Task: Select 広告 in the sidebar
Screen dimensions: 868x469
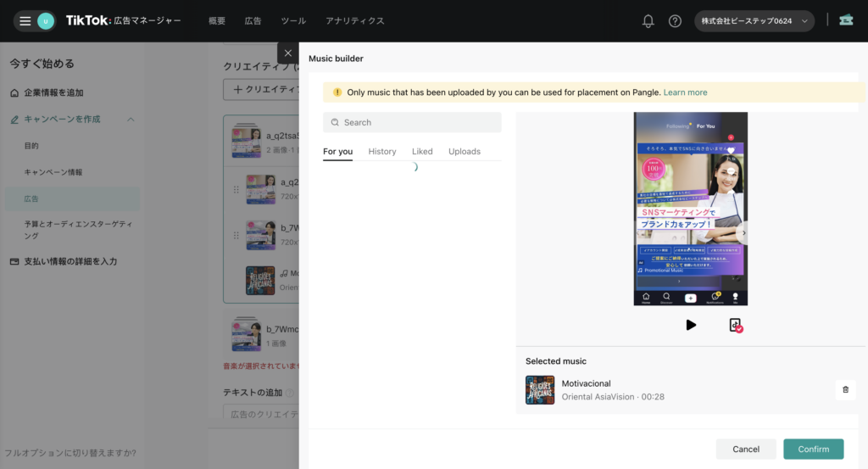Action: [x=72, y=198]
